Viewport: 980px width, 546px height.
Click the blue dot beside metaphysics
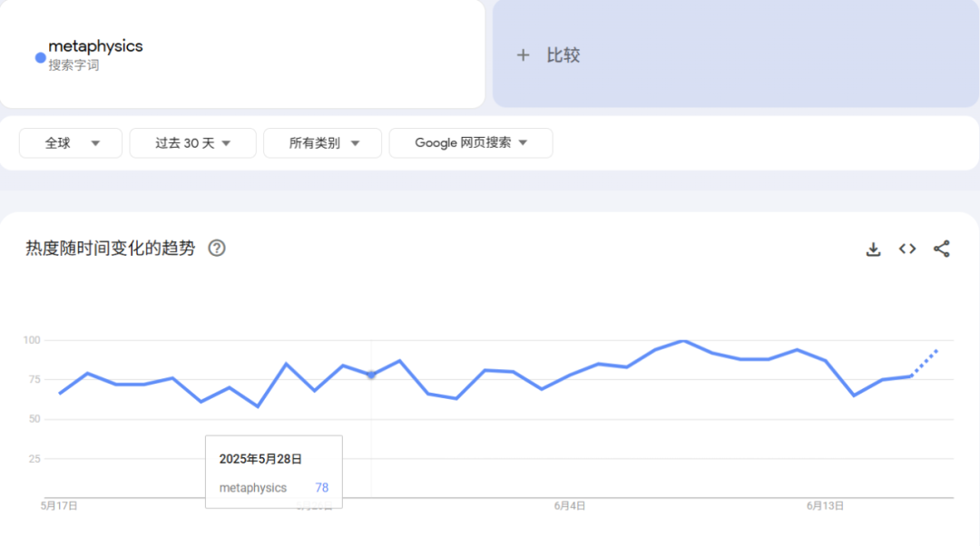tap(40, 57)
